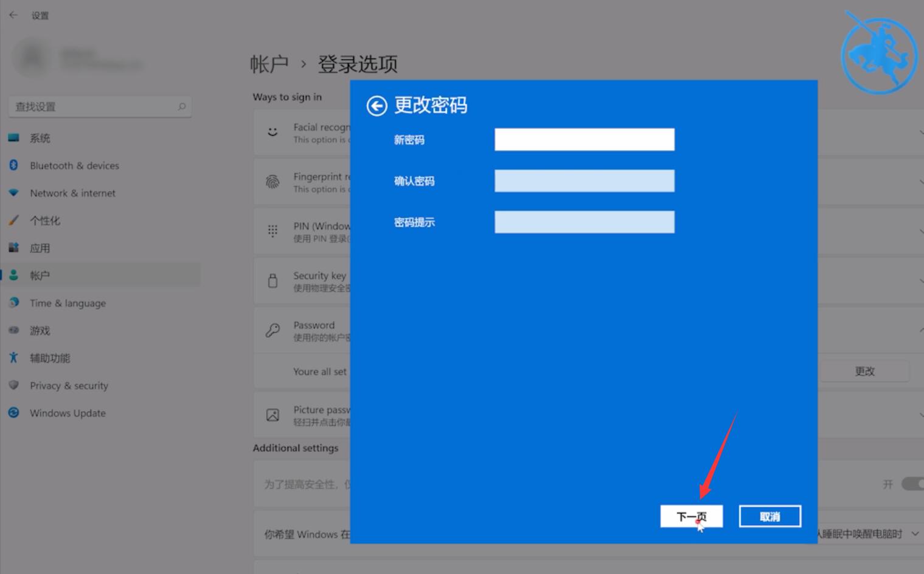
Task: Click the Bluetooth & devices icon
Action: coord(13,165)
